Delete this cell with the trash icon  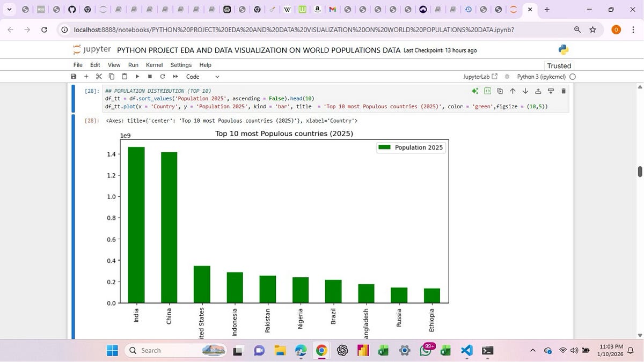(x=563, y=91)
